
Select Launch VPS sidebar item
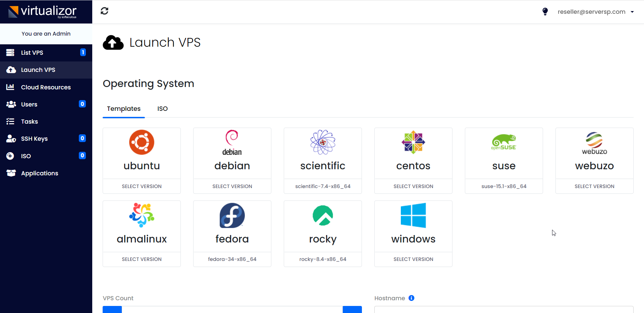pyautogui.click(x=46, y=70)
